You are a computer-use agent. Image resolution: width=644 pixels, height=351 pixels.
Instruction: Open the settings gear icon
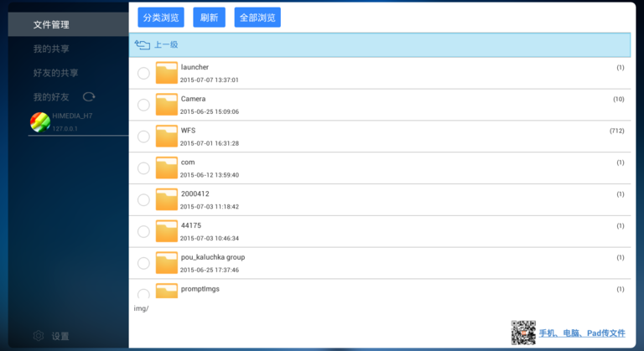(39, 336)
